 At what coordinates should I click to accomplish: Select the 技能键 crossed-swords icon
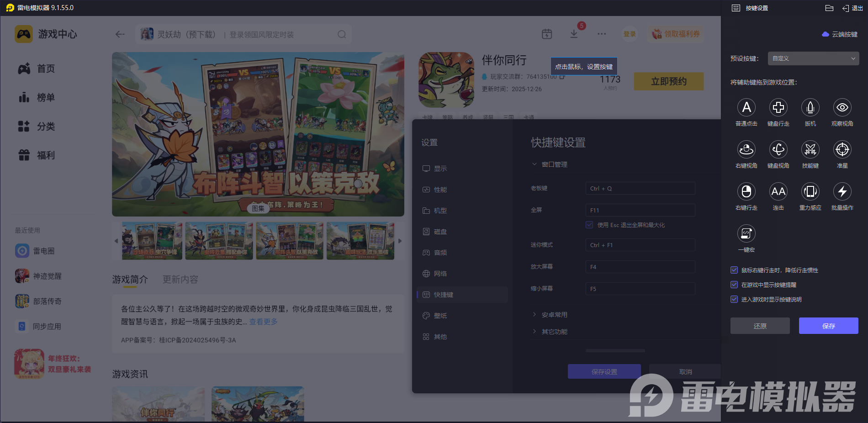click(810, 149)
